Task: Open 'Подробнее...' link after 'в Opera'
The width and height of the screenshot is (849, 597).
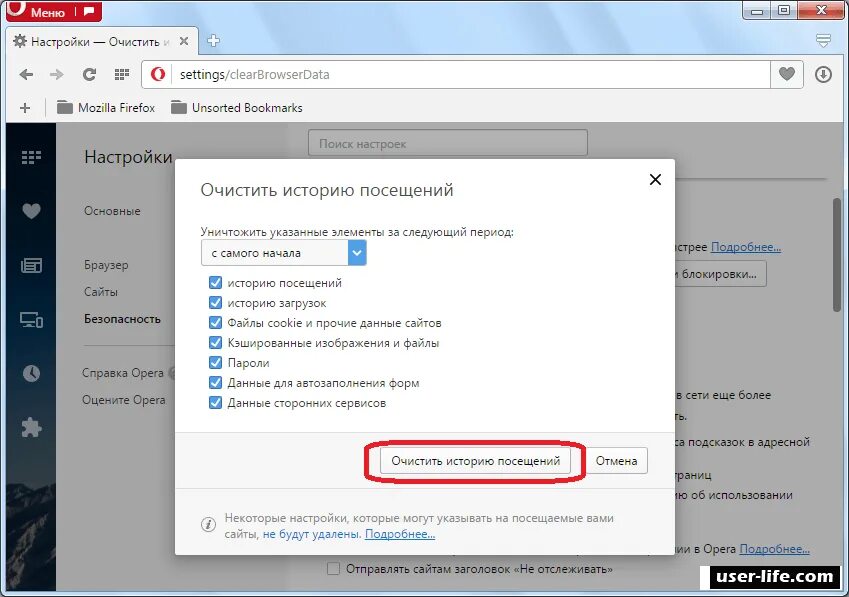Action: 774,549
